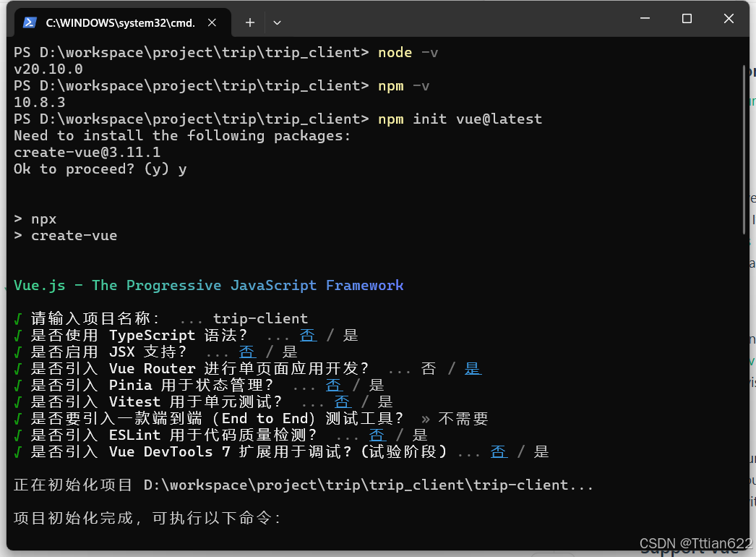Viewport: 756px width, 557px height.
Task: Minimize the terminal window
Action: click(645, 18)
